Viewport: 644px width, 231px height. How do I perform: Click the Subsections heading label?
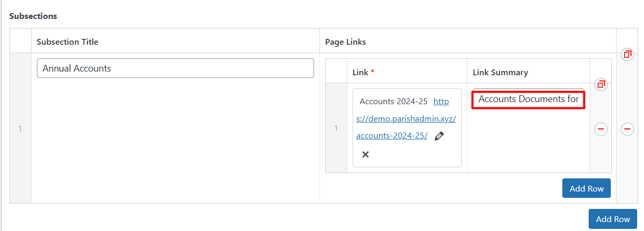(33, 16)
